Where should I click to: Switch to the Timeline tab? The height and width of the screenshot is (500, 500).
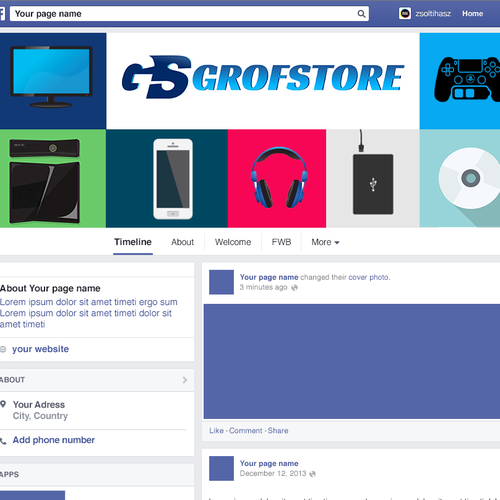(133, 242)
